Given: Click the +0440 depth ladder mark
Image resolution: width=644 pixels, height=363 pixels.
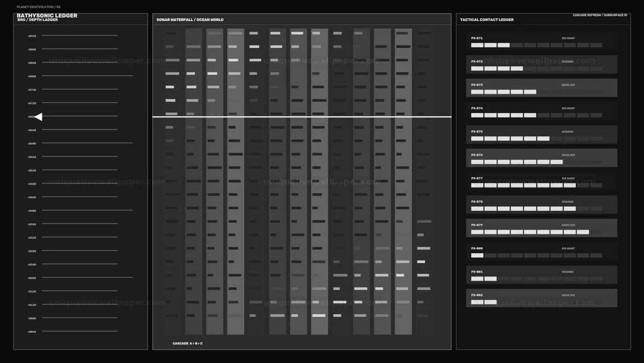Looking at the screenshot, I should click(32, 197).
